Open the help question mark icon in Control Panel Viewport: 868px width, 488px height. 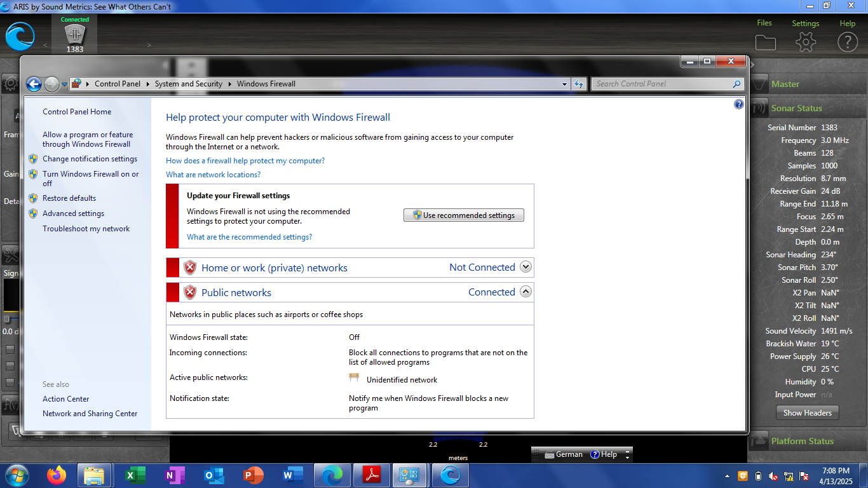click(x=738, y=104)
